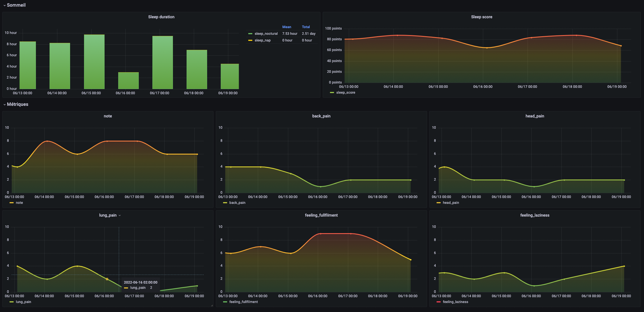Click the back_pain legend color marker
Viewport: 644px width, 312px height.
pos(225,203)
